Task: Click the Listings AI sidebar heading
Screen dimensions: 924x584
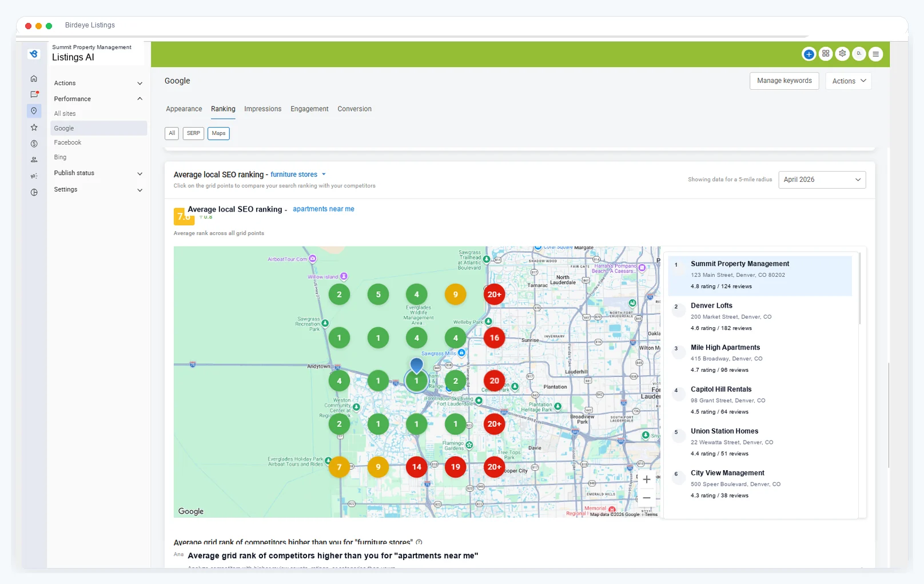Action: click(73, 57)
